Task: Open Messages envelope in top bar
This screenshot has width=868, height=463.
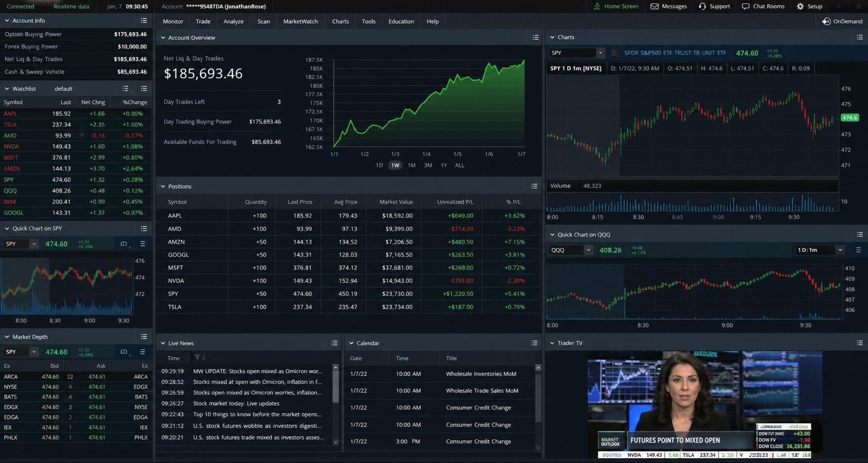Action: 668,7
